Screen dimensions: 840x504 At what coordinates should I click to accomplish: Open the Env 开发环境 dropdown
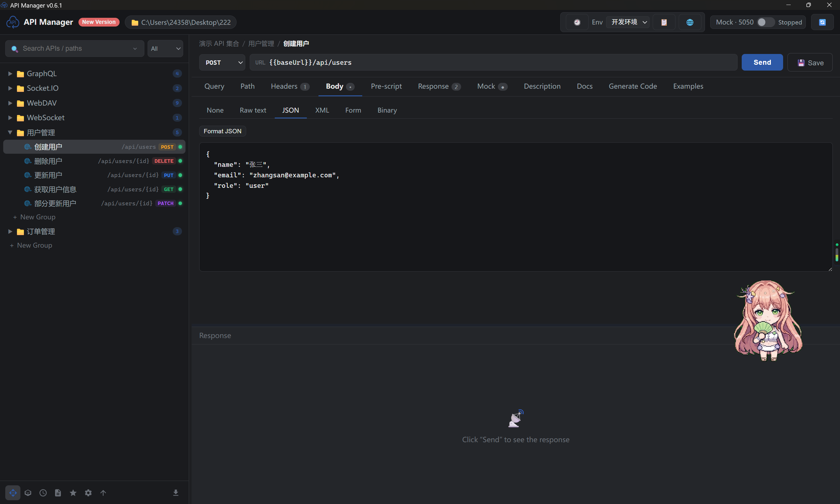(x=628, y=22)
